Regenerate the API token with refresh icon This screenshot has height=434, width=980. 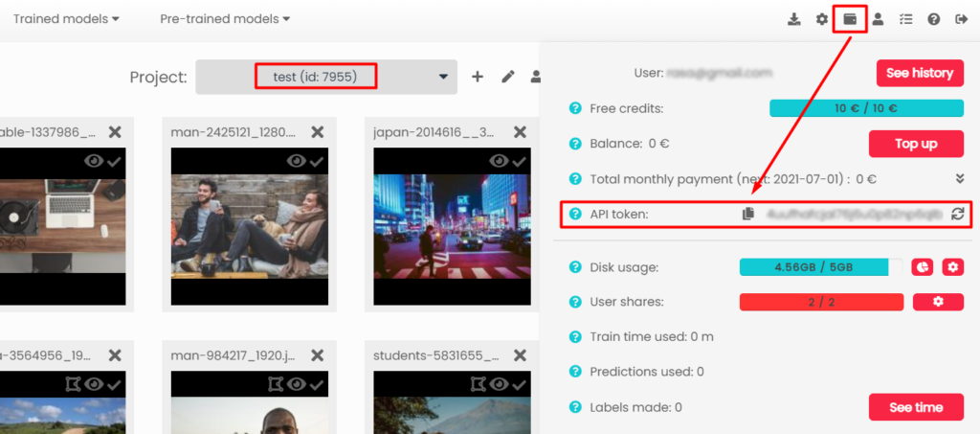[957, 214]
